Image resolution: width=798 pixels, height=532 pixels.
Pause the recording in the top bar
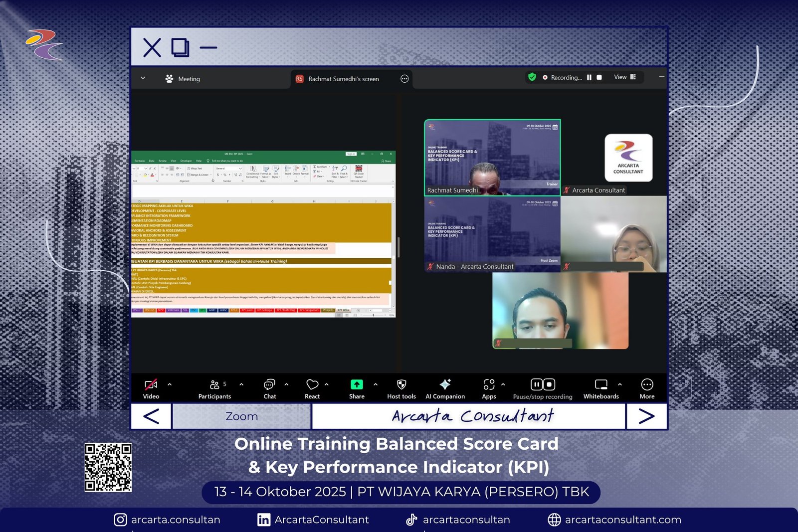(x=589, y=78)
